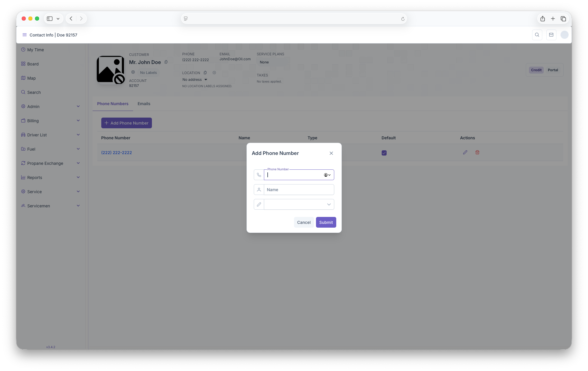Viewport: 588px width, 371px height.
Task: Expand the No address location dropdown
Action: (x=195, y=80)
